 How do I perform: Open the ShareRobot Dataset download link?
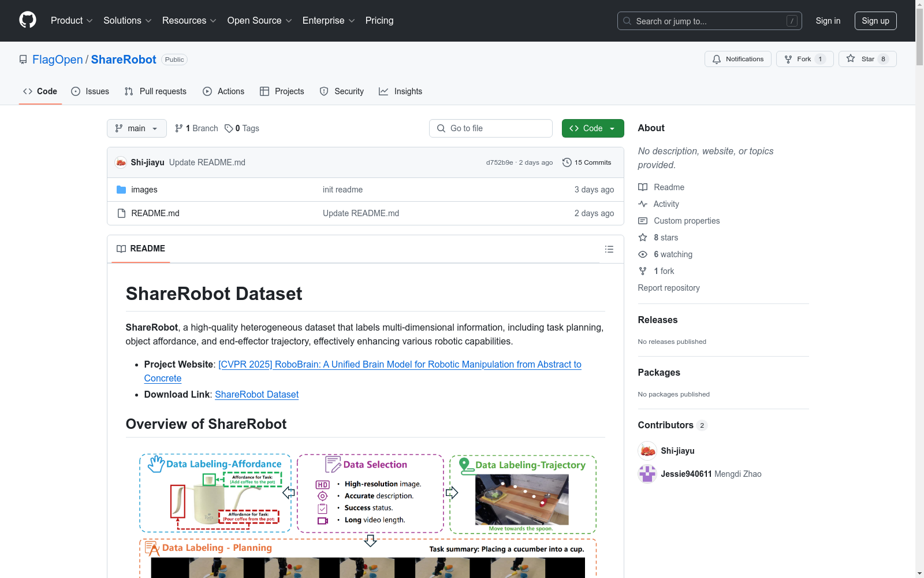point(257,394)
